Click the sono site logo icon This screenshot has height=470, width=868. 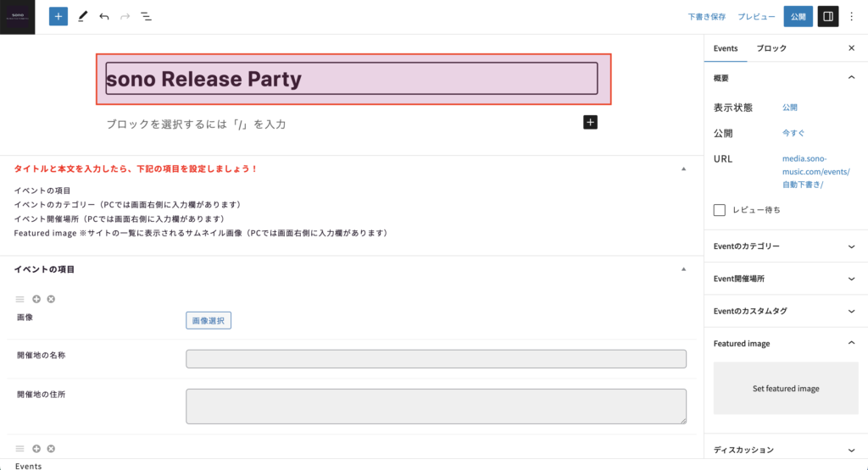click(17, 16)
